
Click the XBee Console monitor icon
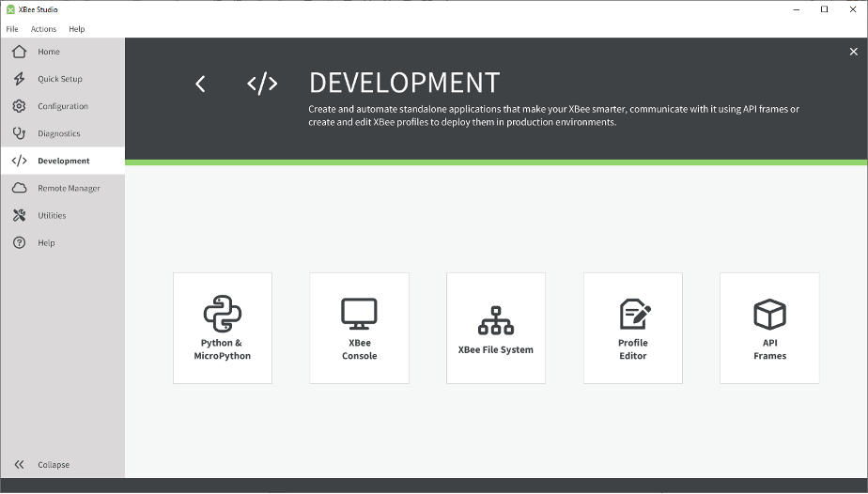point(359,314)
